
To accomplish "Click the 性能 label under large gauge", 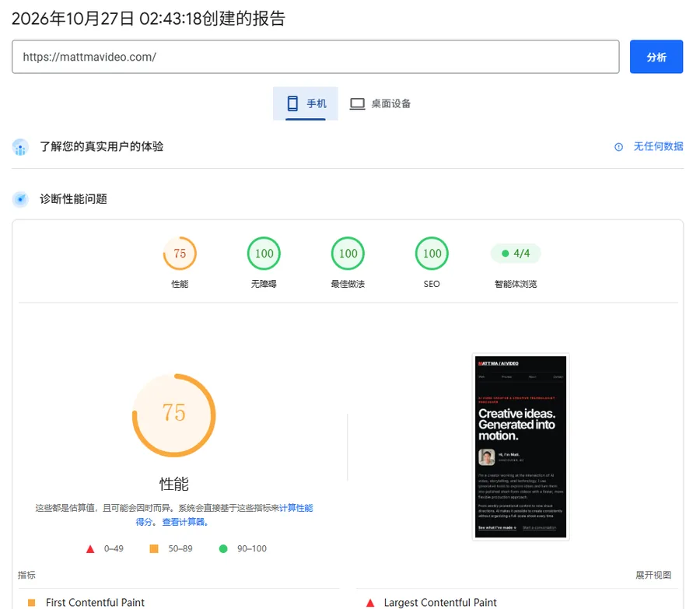I will click(x=174, y=484).
